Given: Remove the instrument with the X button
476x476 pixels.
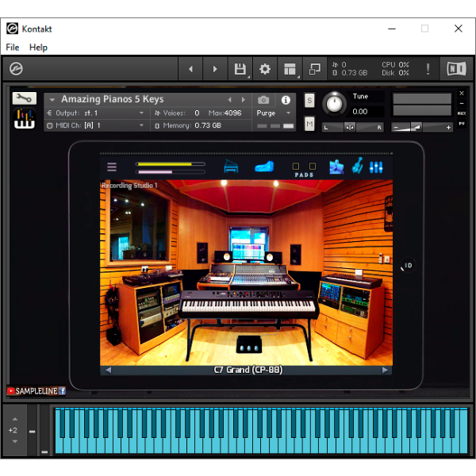Looking at the screenshot, I should click(x=462, y=93).
